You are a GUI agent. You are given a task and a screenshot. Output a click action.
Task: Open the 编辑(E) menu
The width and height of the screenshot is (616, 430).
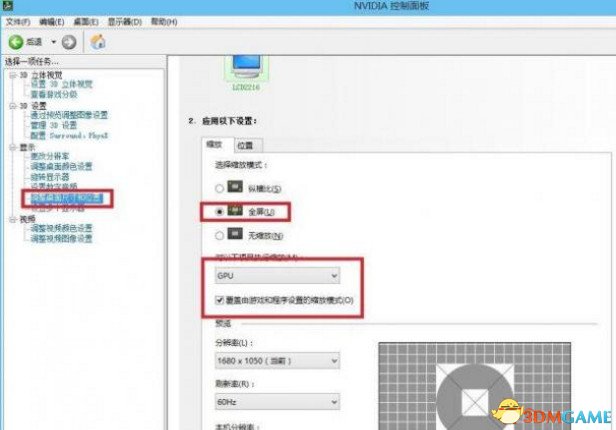pyautogui.click(x=52, y=22)
